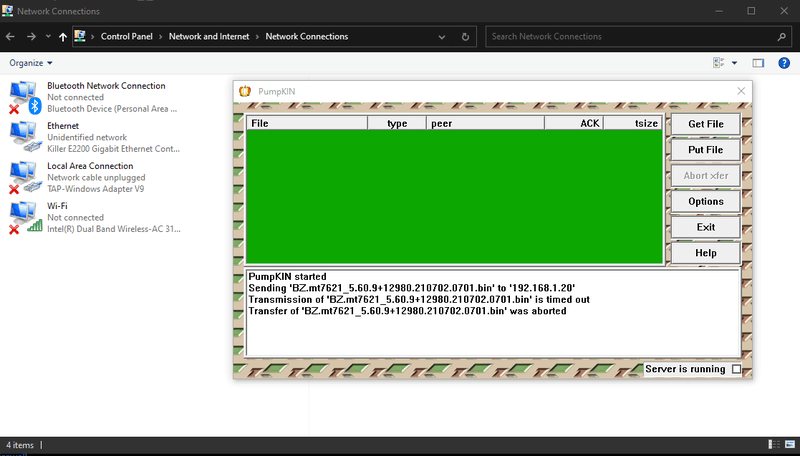Image resolution: width=800 pixels, height=456 pixels.
Task: Open the view options dropdown arrow
Action: tap(734, 63)
